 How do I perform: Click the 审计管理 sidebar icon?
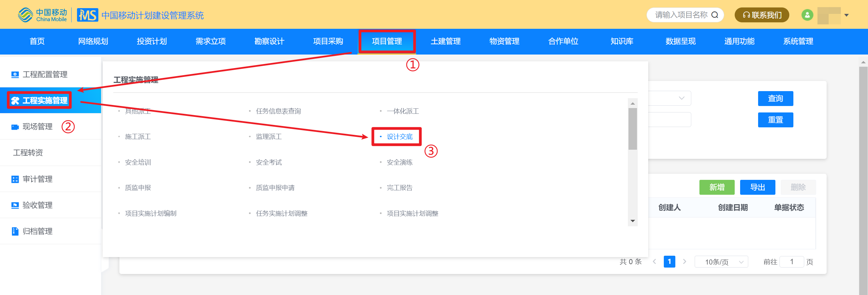tap(15, 179)
